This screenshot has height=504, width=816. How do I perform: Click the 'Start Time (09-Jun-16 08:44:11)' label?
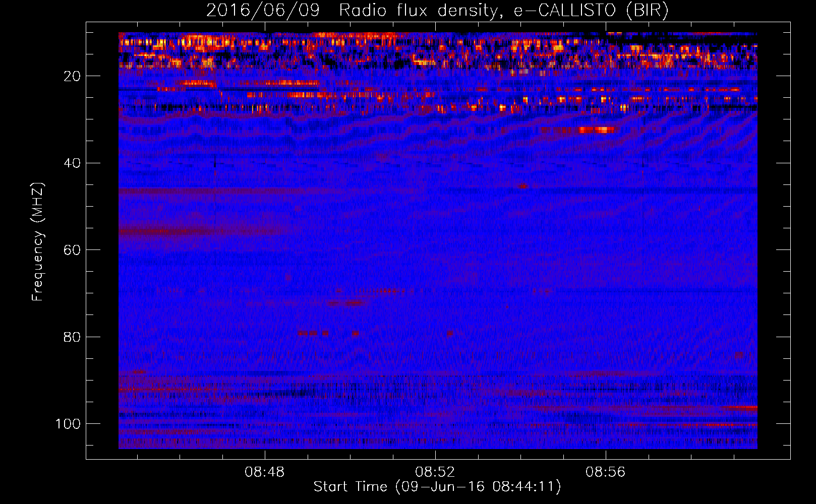point(437,487)
